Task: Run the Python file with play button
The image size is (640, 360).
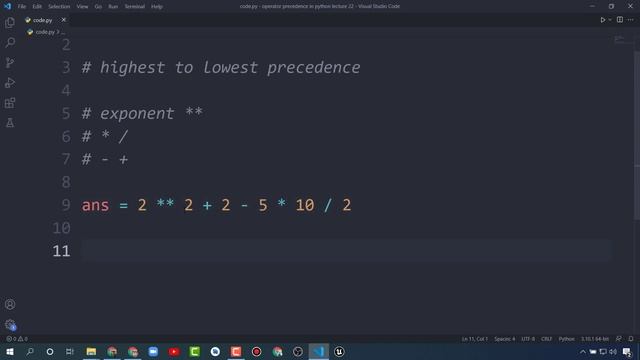Action: [x=602, y=20]
